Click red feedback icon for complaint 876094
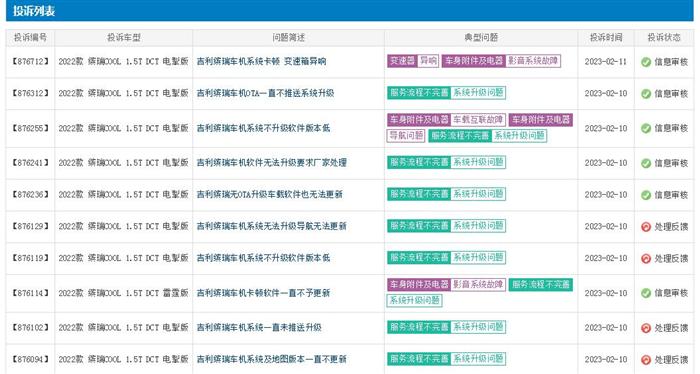This screenshot has height=374, width=700. (x=646, y=360)
